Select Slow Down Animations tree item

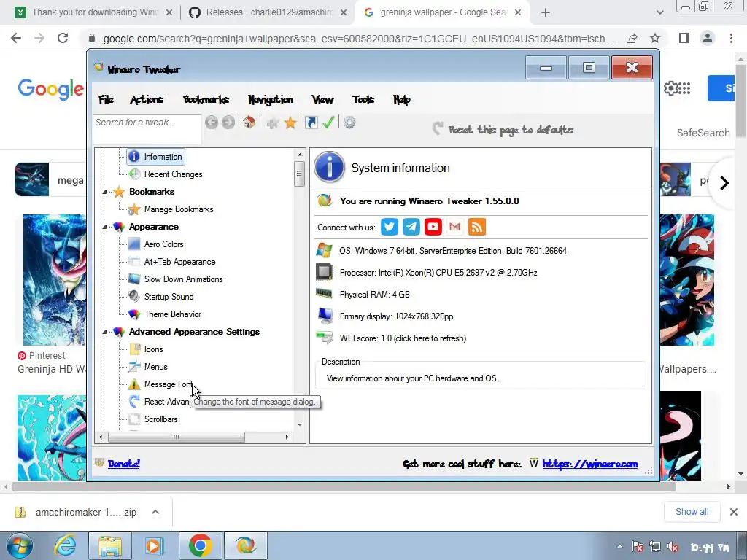[x=183, y=279]
